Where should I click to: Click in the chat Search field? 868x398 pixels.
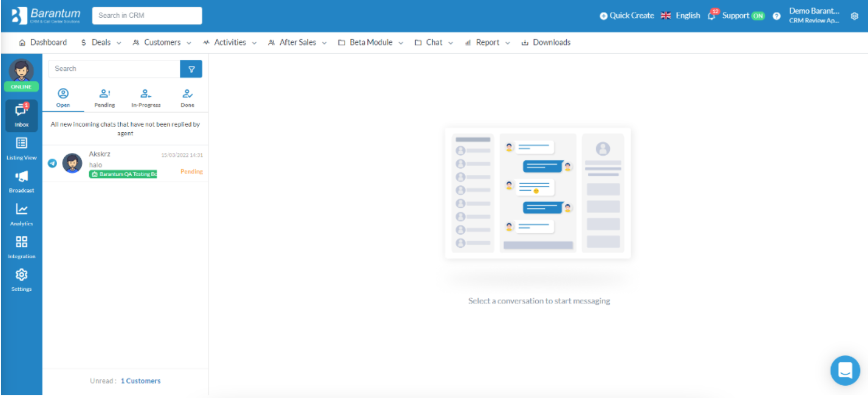(x=114, y=69)
